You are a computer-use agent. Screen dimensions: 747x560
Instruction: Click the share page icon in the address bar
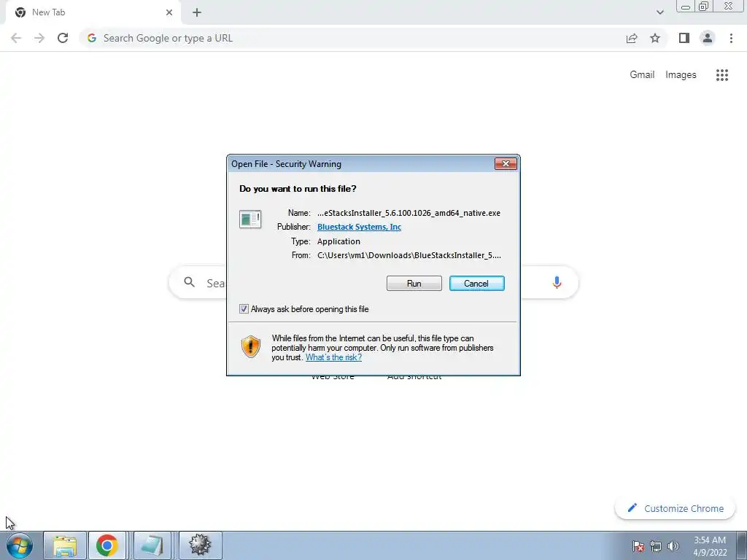point(632,38)
